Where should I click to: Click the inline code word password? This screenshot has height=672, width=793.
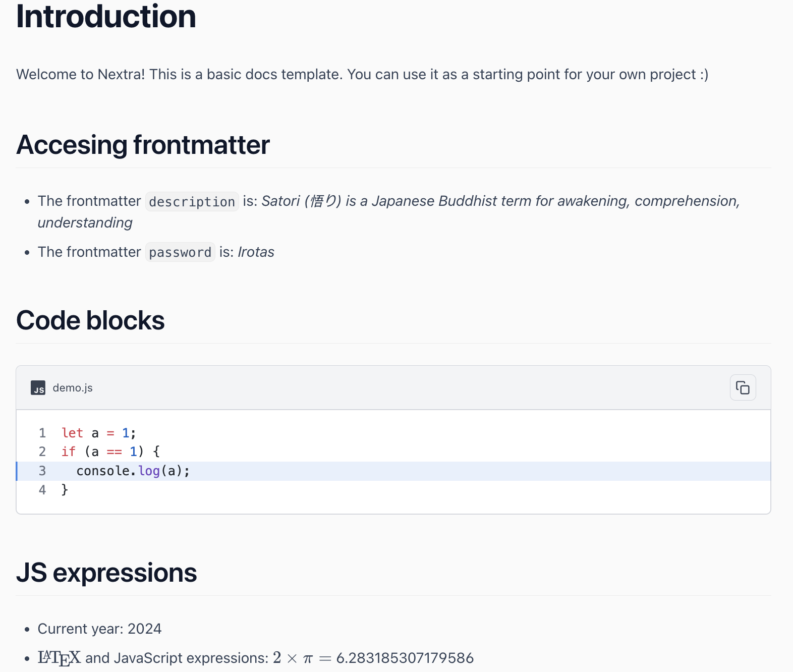[x=180, y=252]
